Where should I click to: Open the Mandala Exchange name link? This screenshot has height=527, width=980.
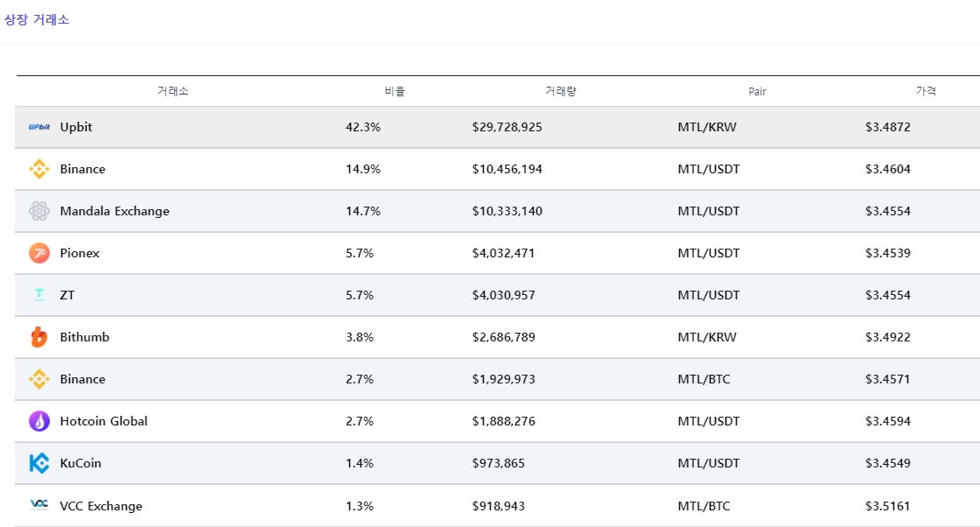tap(115, 211)
